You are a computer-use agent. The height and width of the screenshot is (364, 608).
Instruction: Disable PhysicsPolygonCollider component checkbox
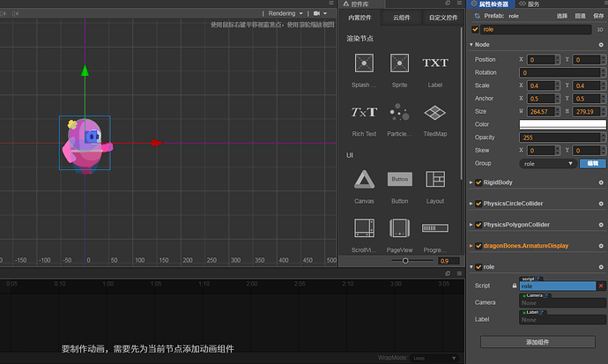click(478, 225)
